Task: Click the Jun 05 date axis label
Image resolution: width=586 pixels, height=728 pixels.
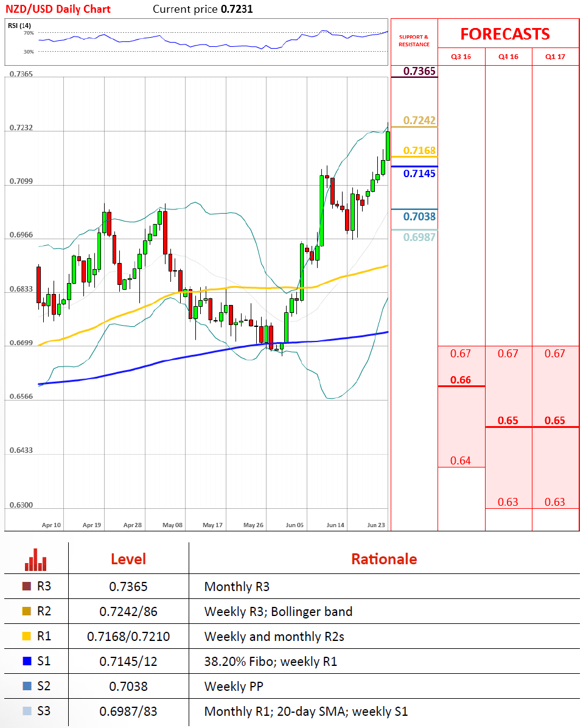Action: 295,525
